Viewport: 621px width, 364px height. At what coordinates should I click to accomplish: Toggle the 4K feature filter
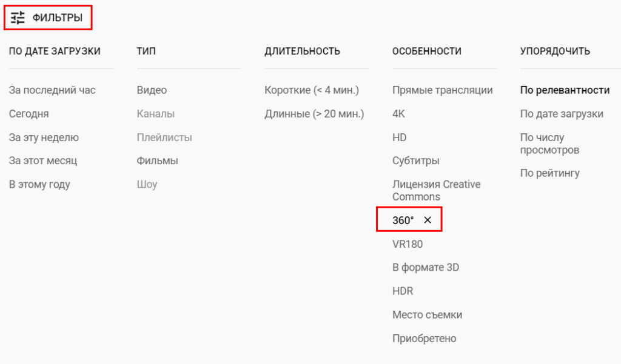click(x=399, y=114)
